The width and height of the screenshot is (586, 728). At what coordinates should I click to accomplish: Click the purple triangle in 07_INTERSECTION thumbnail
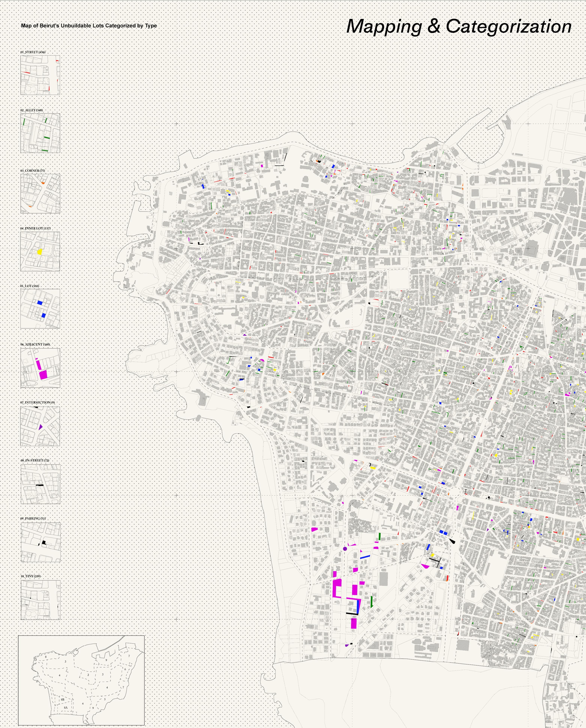click(41, 427)
